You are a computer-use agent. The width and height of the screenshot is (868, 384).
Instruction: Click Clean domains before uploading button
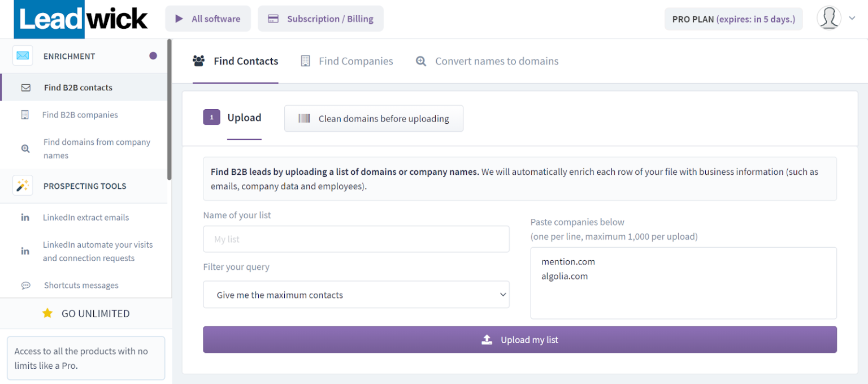[374, 119]
